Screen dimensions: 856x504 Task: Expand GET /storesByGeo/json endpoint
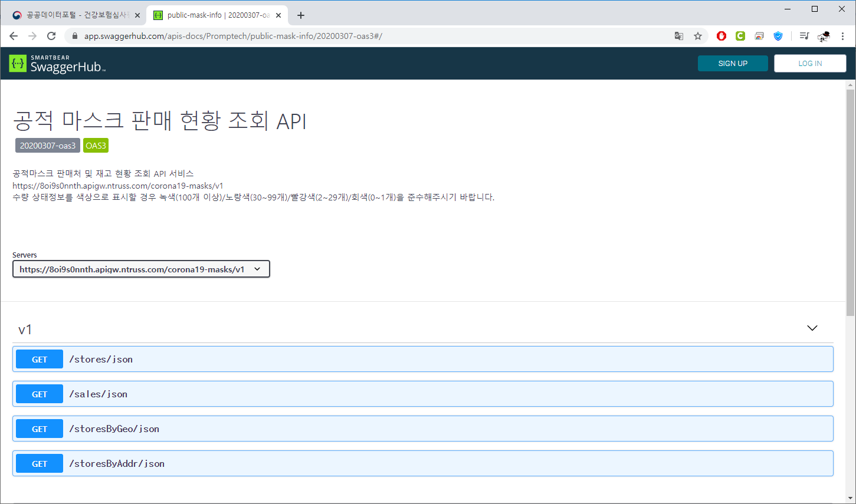tap(422, 429)
